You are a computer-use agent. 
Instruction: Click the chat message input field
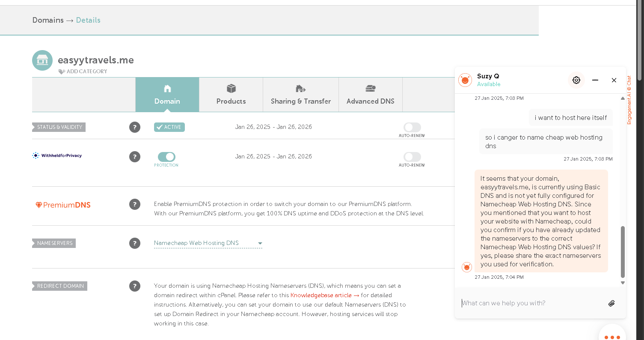click(x=531, y=303)
